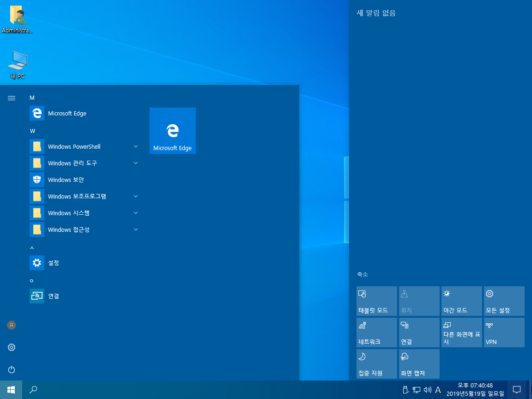Jump to letter group W header
The height and width of the screenshot is (399, 532).
33,131
